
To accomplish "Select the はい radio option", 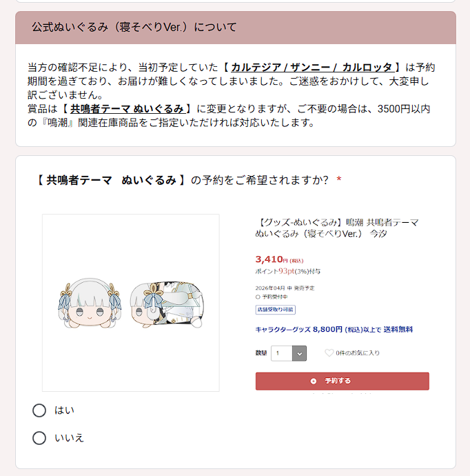I will pos(39,410).
